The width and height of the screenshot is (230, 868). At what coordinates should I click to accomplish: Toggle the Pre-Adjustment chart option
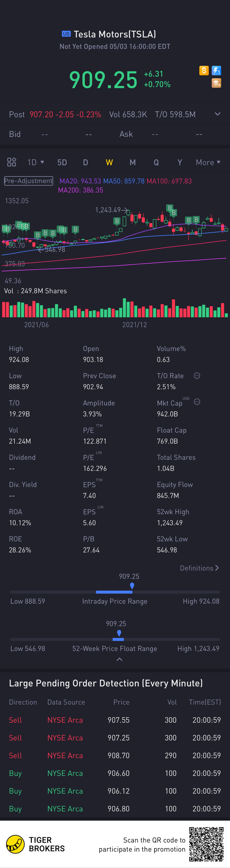tap(29, 181)
